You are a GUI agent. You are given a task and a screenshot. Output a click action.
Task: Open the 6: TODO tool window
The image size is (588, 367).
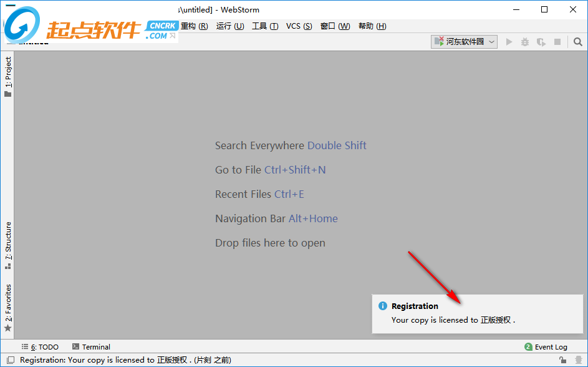click(40, 347)
